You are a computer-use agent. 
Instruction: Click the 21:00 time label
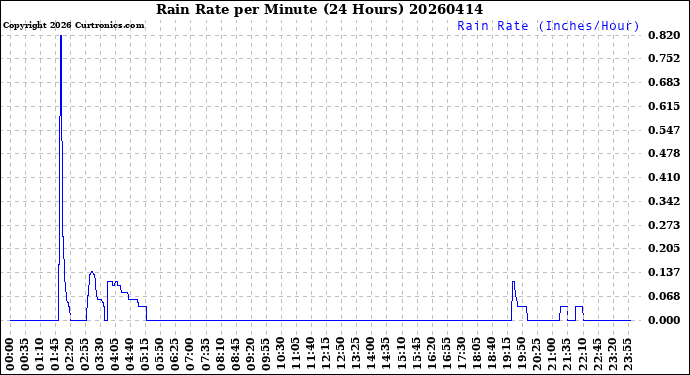552,355
